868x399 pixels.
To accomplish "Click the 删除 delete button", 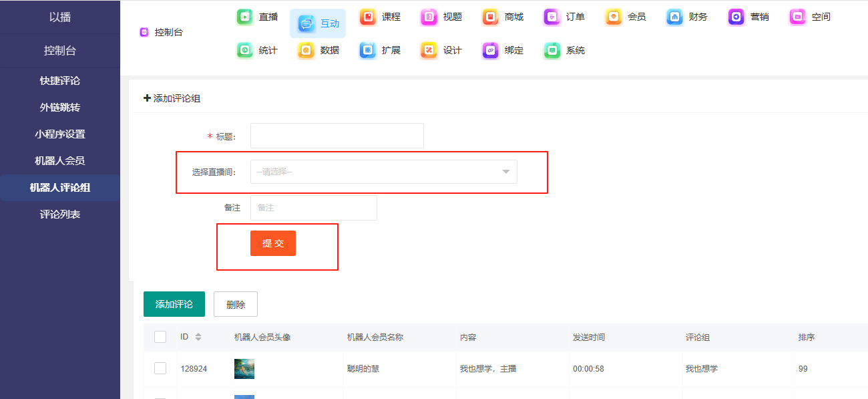I will coord(236,304).
